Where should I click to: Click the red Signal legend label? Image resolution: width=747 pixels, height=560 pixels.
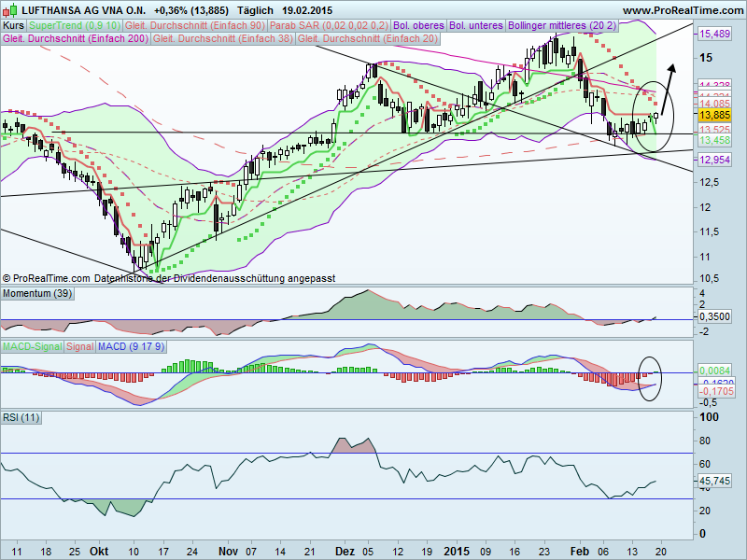coord(80,346)
